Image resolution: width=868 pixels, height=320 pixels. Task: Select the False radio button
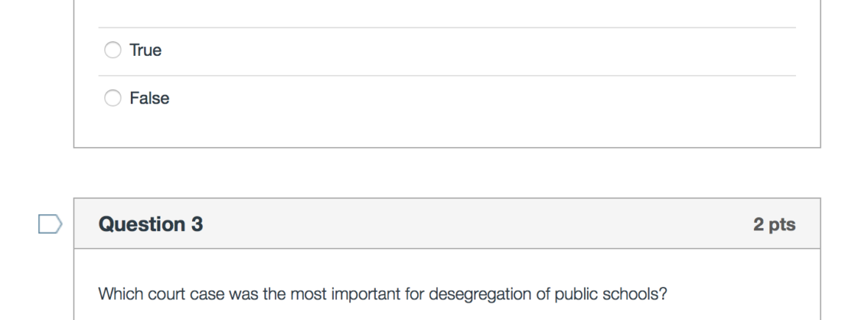tap(113, 98)
